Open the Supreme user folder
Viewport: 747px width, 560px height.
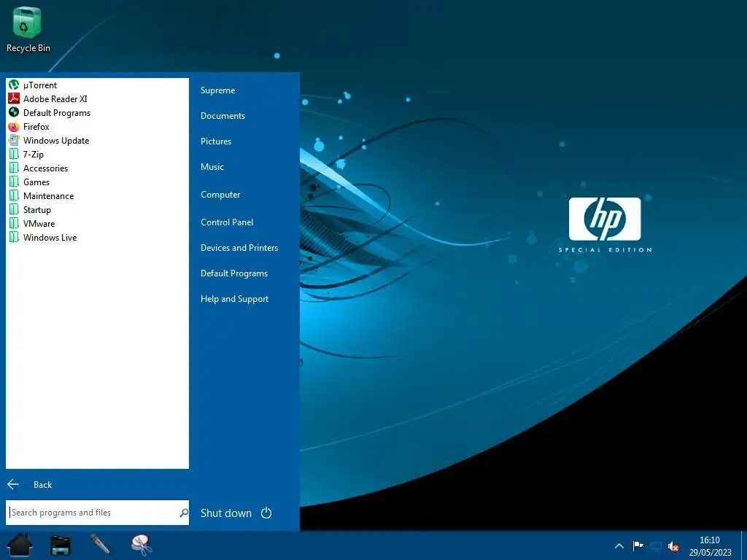[217, 90]
